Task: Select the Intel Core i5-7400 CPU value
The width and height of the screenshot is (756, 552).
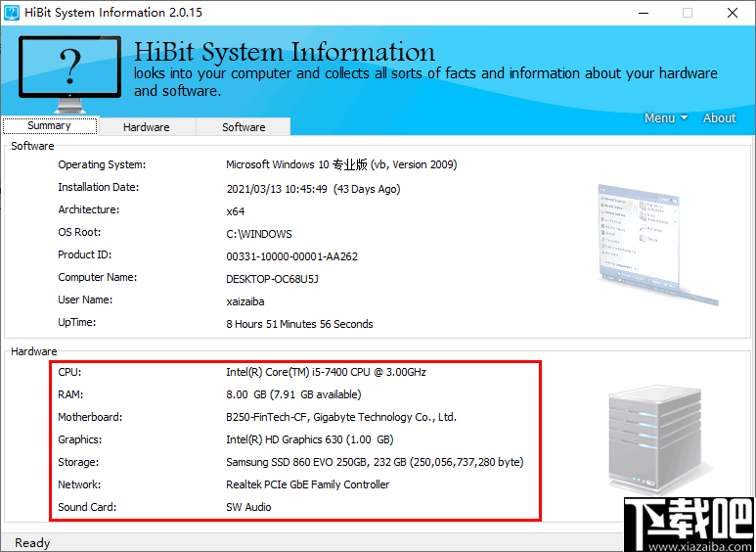Action: pyautogui.click(x=326, y=372)
